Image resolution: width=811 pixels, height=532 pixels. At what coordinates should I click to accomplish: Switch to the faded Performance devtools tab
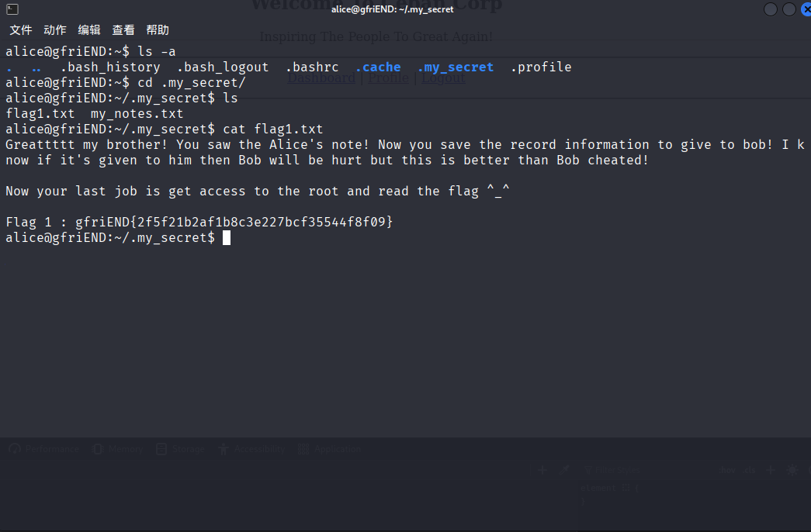(44, 449)
